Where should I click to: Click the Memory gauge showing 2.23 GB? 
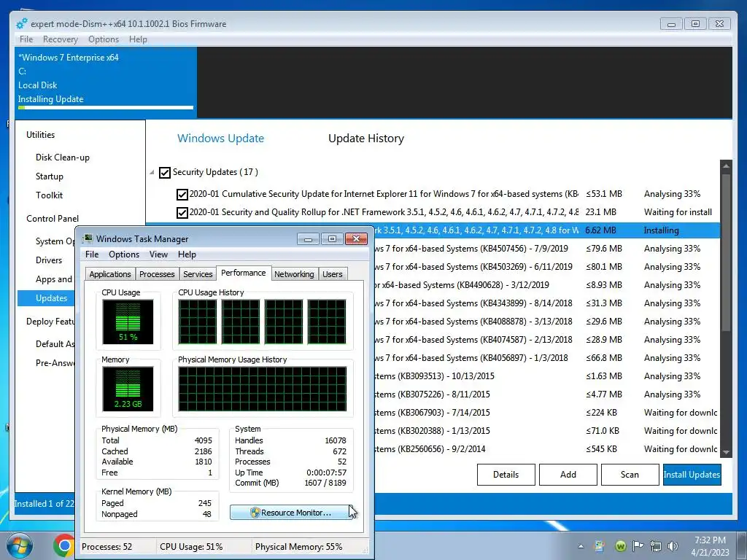point(128,389)
